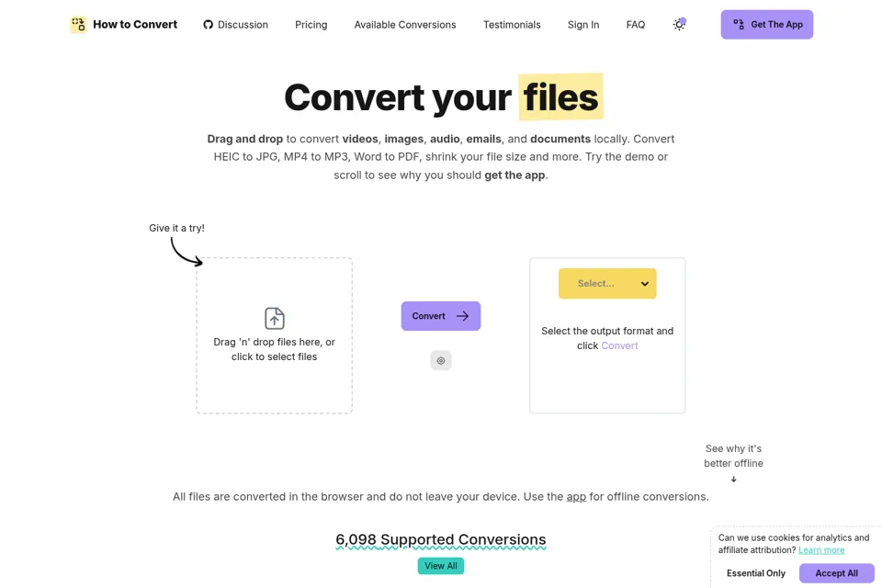Click the Convert link in the output panel
The width and height of the screenshot is (882, 588).
coord(619,345)
